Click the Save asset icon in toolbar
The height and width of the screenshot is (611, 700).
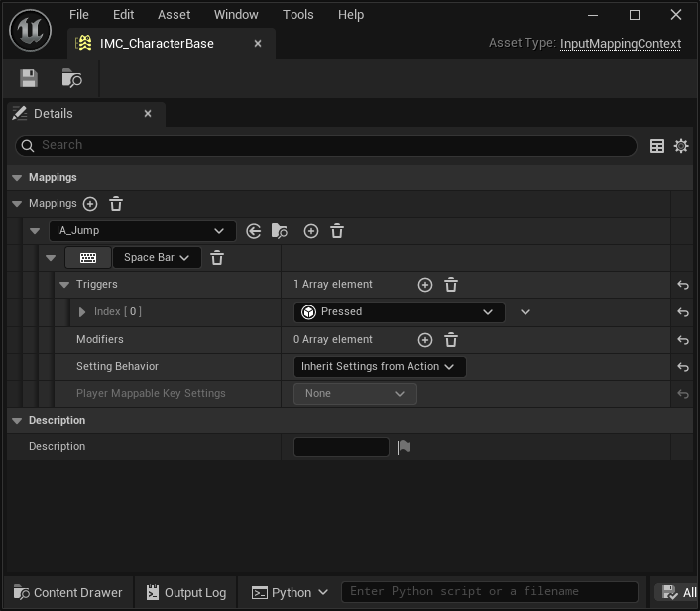tap(28, 78)
